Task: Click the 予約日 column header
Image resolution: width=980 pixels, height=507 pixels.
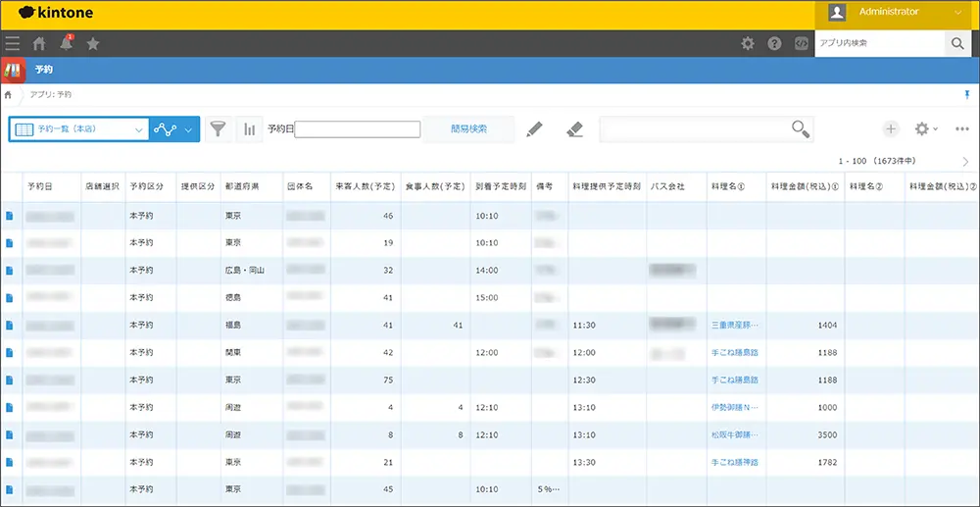Action: [41, 186]
